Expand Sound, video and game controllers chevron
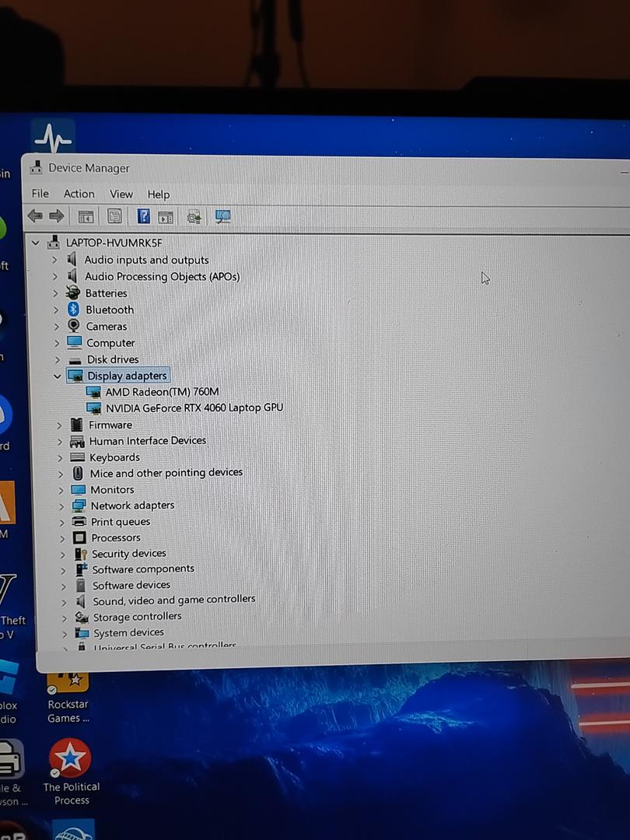 pos(64,603)
